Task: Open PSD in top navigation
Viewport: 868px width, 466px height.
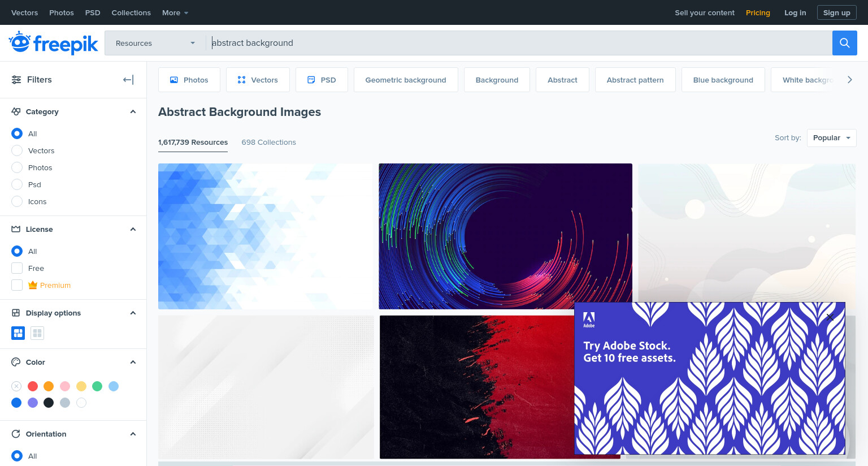Action: (x=93, y=12)
